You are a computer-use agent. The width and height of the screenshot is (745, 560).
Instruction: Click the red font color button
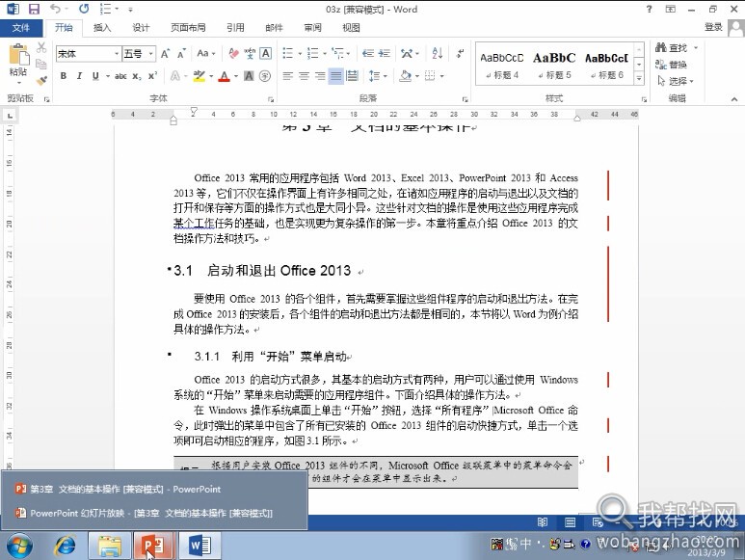(225, 76)
